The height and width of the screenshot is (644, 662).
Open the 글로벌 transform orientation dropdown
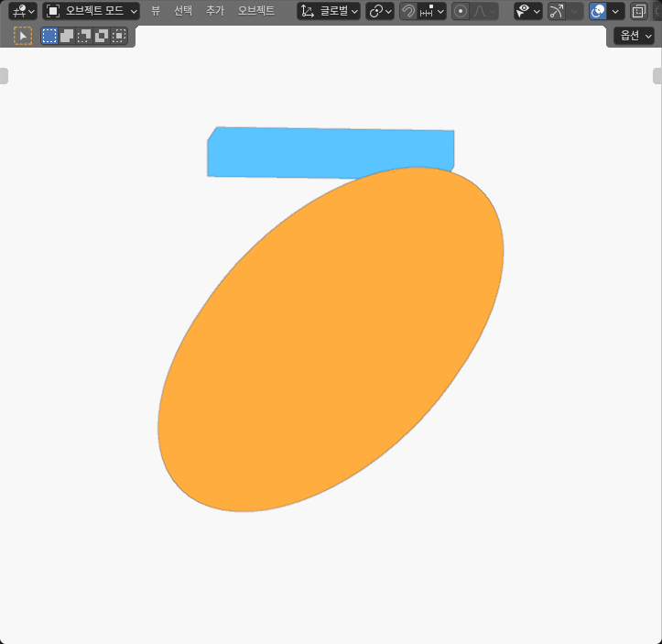329,11
